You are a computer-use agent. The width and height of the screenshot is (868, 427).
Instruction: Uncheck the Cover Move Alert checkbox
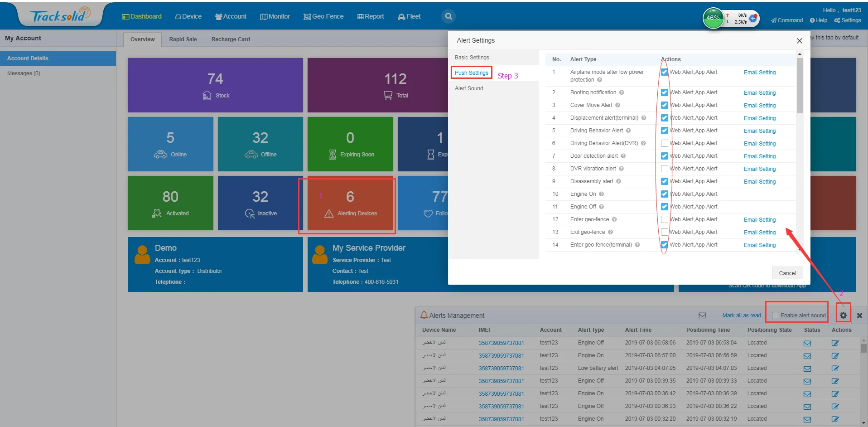click(x=665, y=105)
